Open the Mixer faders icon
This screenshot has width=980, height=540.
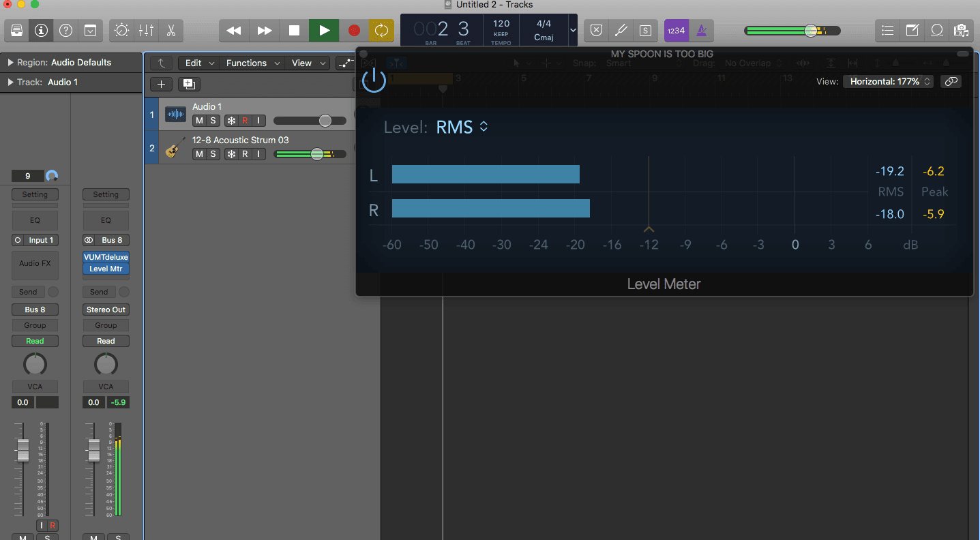(x=146, y=30)
